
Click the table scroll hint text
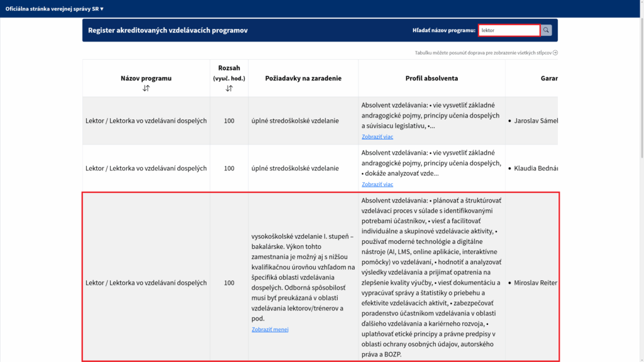tap(483, 53)
